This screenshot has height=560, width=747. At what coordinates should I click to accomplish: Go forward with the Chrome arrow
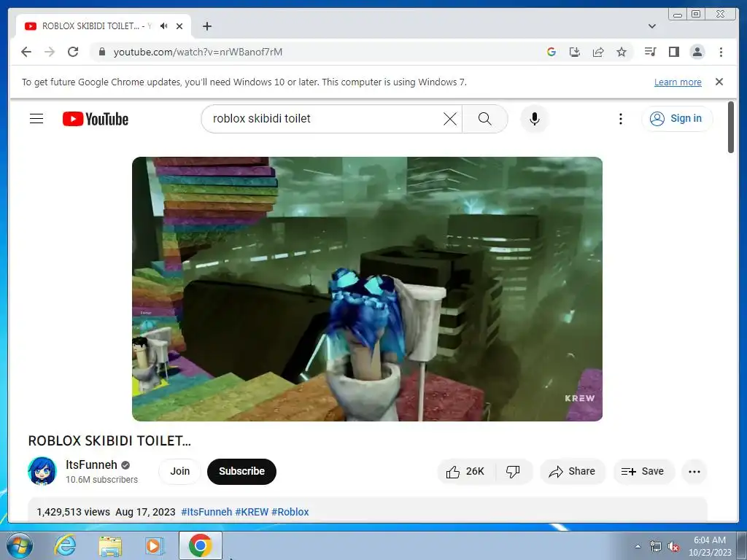50,52
